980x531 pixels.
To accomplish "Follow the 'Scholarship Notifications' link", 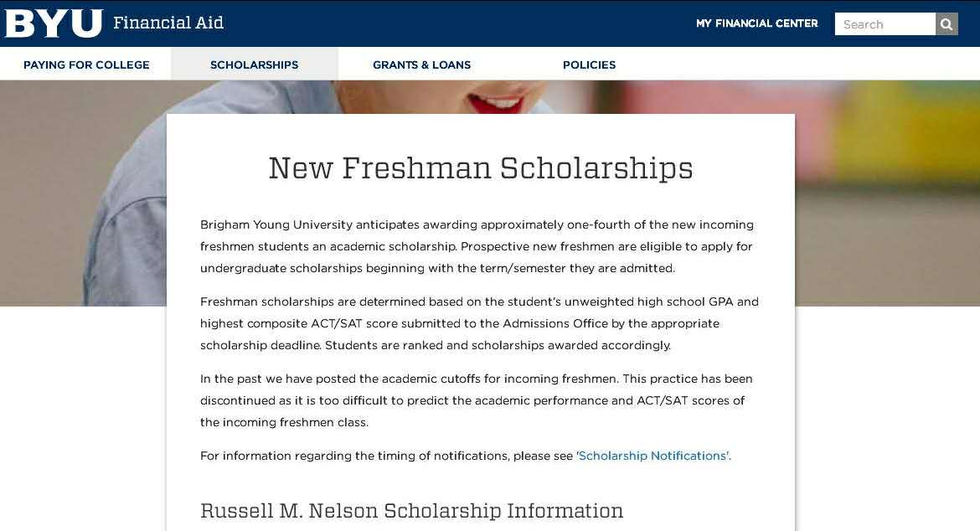I will (x=653, y=456).
